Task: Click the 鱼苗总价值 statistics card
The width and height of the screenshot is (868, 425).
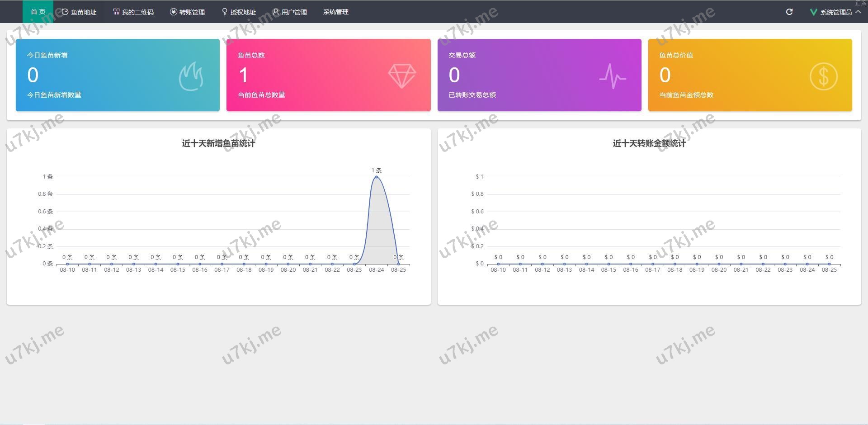Action: (750, 75)
